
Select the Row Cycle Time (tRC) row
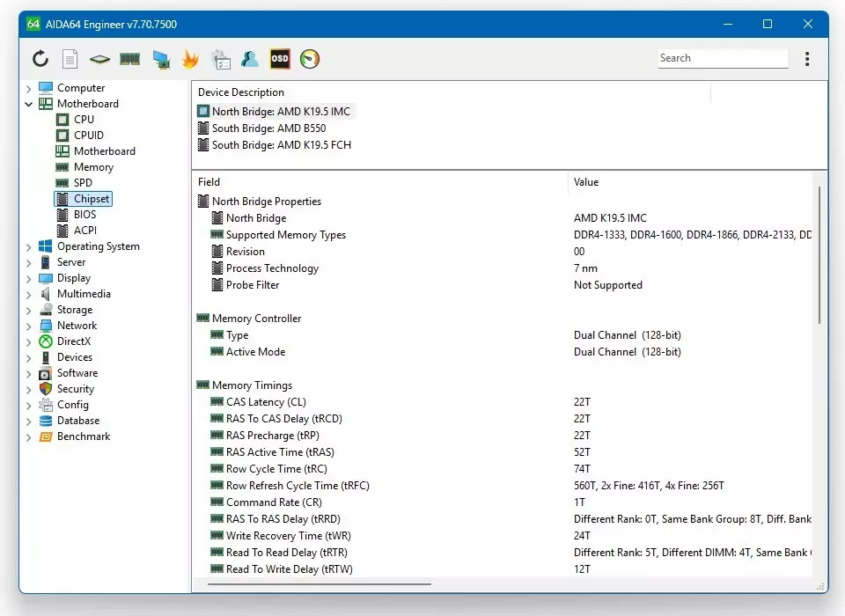[x=503, y=469]
